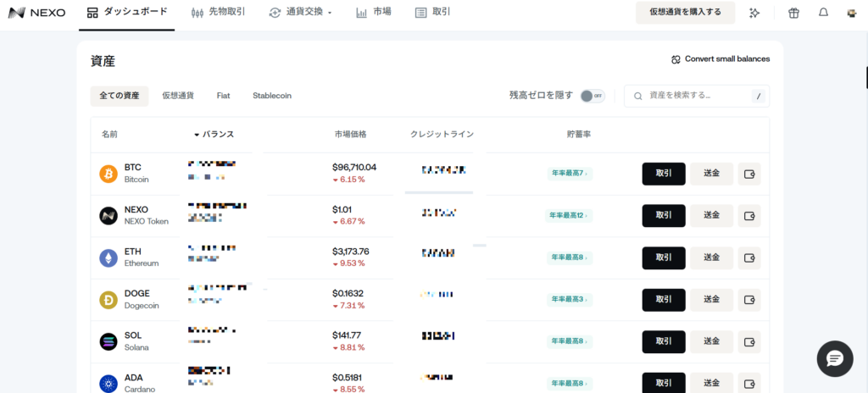Click the Dogecoin coin icon
Viewport: 868px width, 393px height.
pyautogui.click(x=108, y=300)
